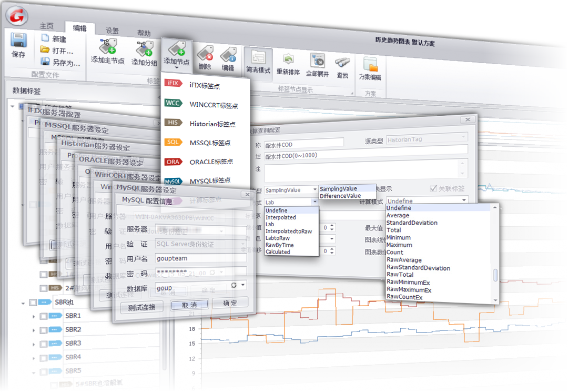Click the blue MySQL tag icon
Screen dimensions: 568x392
[x=173, y=181]
